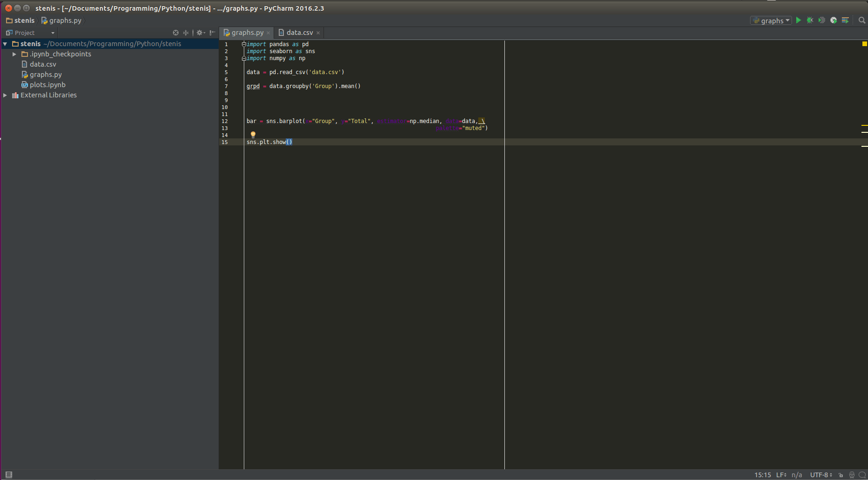Expand the .ipynb_checkpoints folder
The width and height of the screenshot is (868, 480).
(14, 54)
